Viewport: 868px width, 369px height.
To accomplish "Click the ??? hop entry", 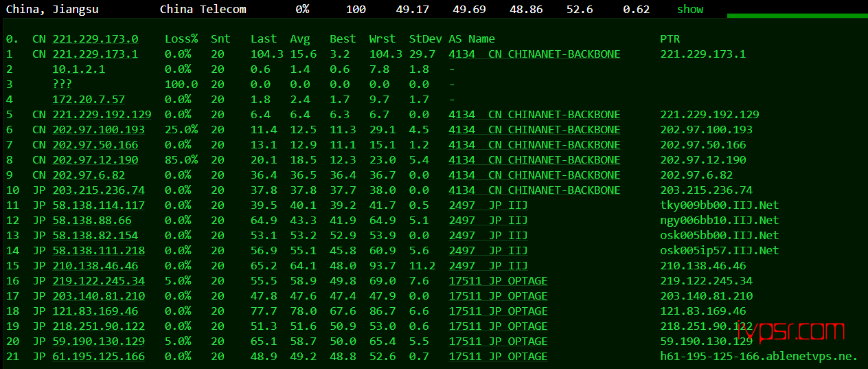I will [x=62, y=84].
